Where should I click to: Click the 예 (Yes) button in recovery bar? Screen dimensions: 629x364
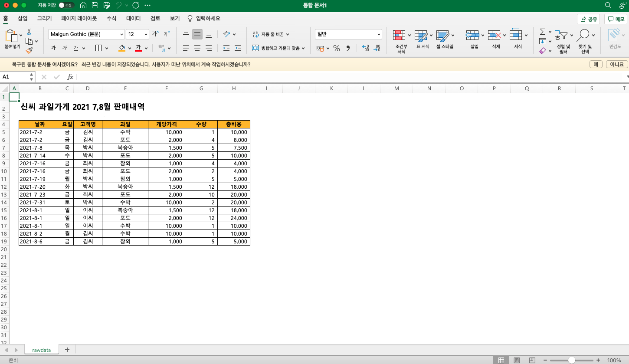tap(596, 64)
